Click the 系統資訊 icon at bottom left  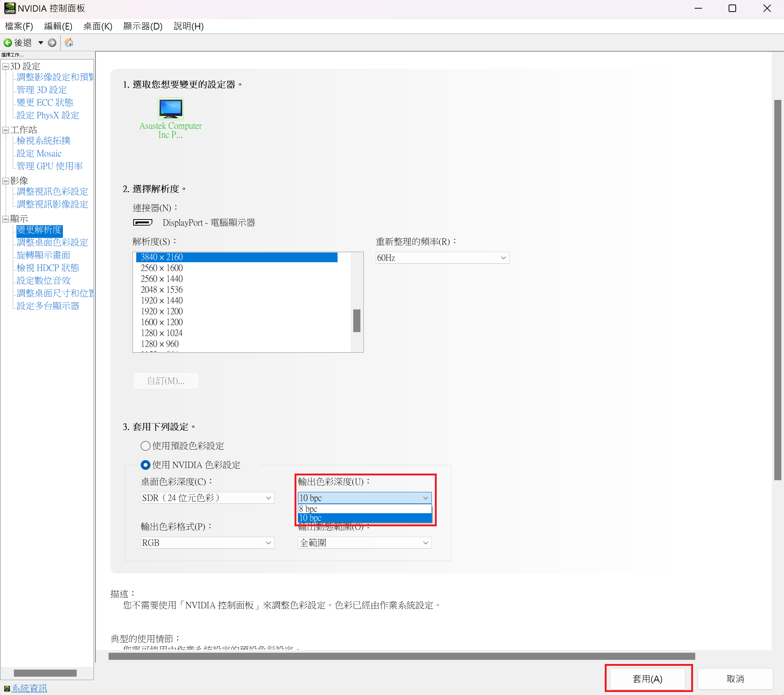click(6, 689)
